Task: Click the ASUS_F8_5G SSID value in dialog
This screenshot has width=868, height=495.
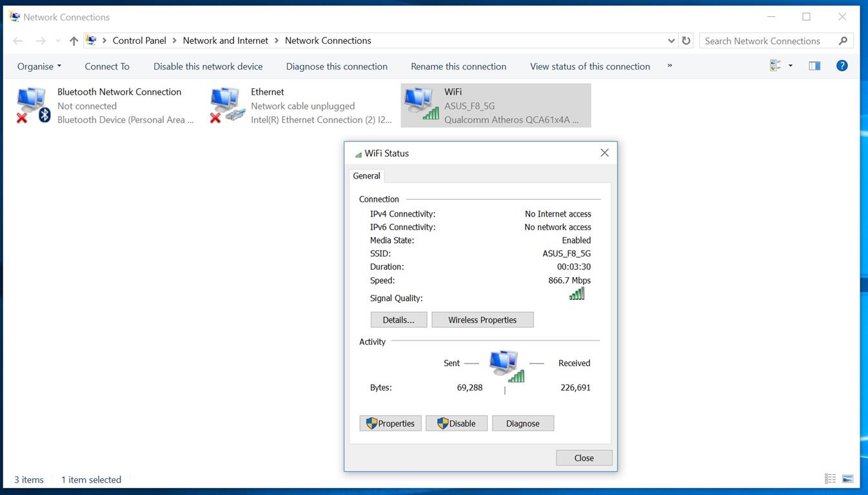Action: pyautogui.click(x=566, y=254)
